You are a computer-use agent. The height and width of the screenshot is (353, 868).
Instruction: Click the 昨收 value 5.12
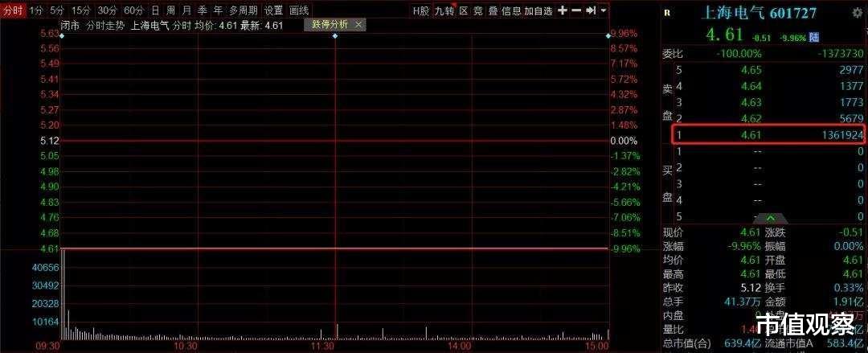(x=752, y=288)
